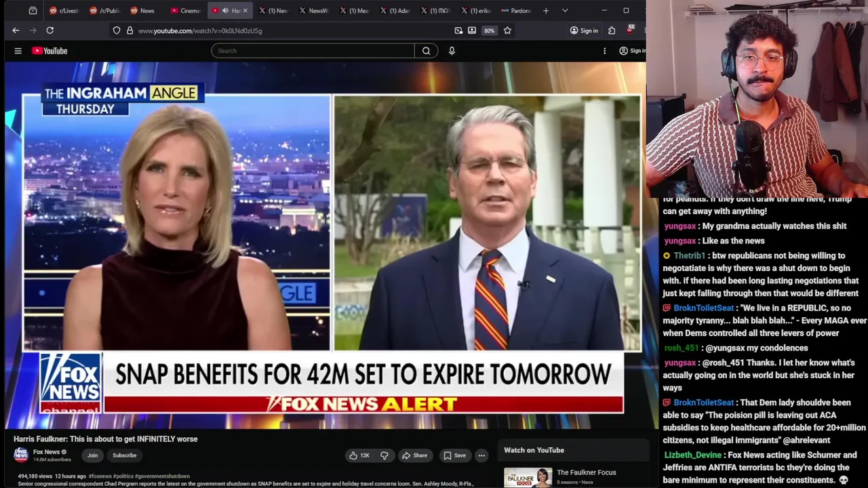868x488 pixels.
Task: Subscribe to Fox News channel
Action: 124,455
